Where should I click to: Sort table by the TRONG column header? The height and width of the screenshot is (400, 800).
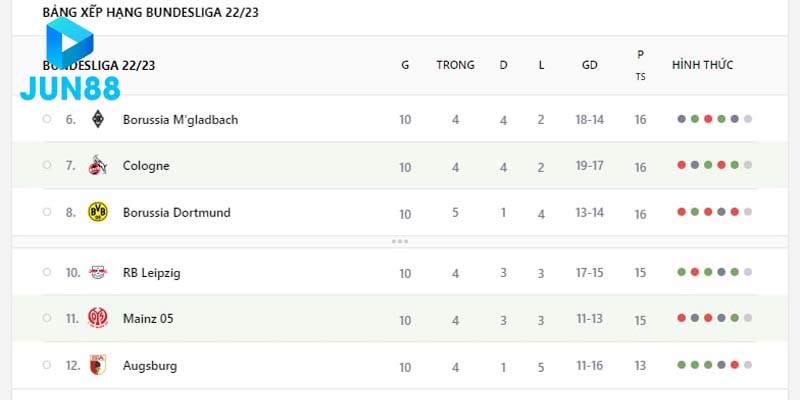click(x=455, y=65)
